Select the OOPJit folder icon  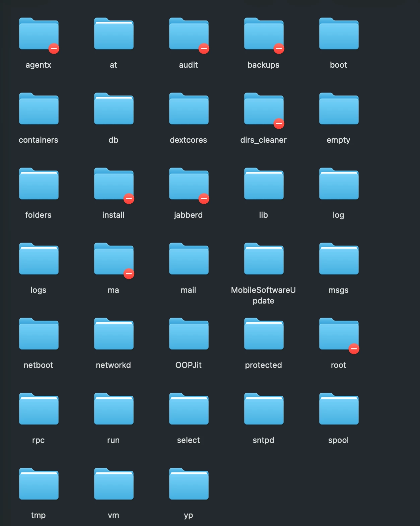pos(189,334)
